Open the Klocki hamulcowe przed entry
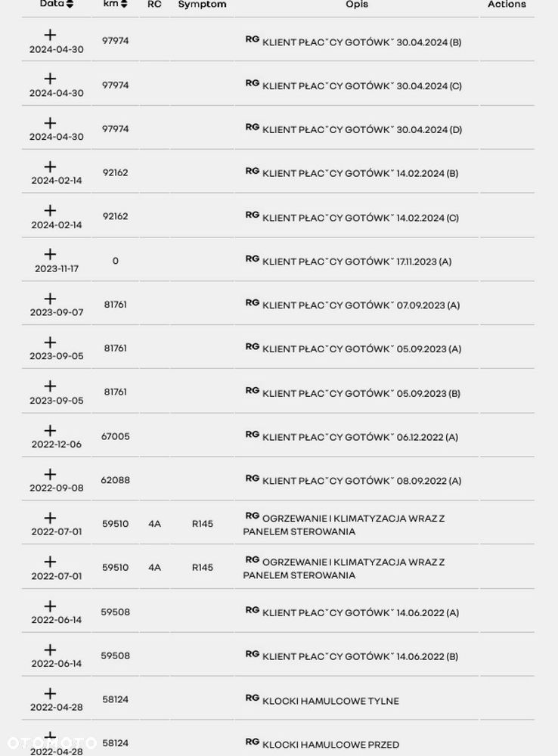Screen dimensions: 558x756 (330, 745)
